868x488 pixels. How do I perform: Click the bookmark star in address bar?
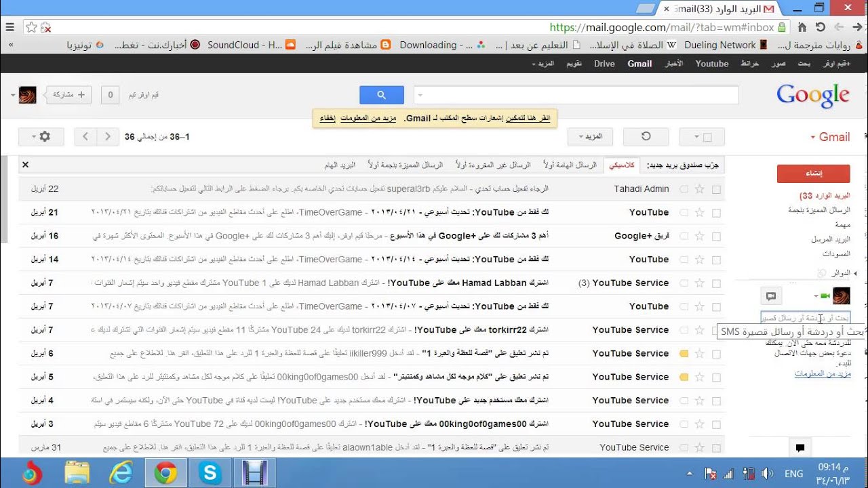31,27
